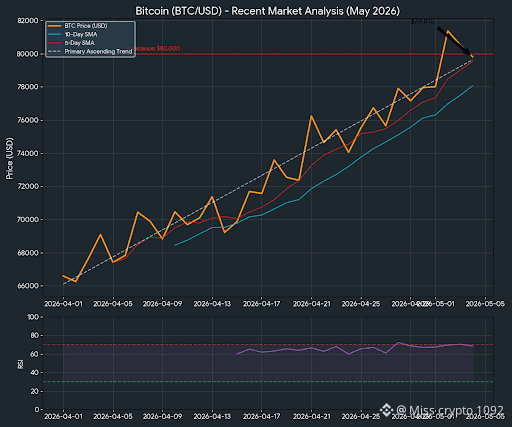Click the 80000 price axis tick

(x=28, y=54)
